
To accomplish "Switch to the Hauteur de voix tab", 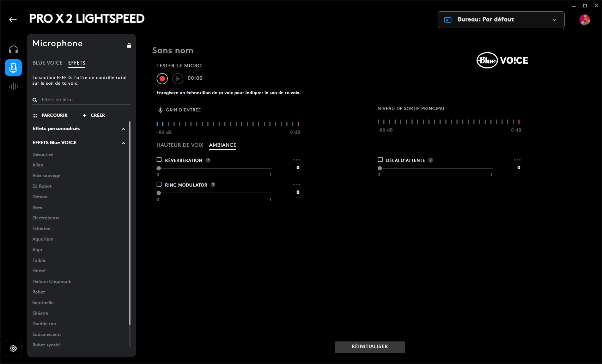I will (180, 145).
